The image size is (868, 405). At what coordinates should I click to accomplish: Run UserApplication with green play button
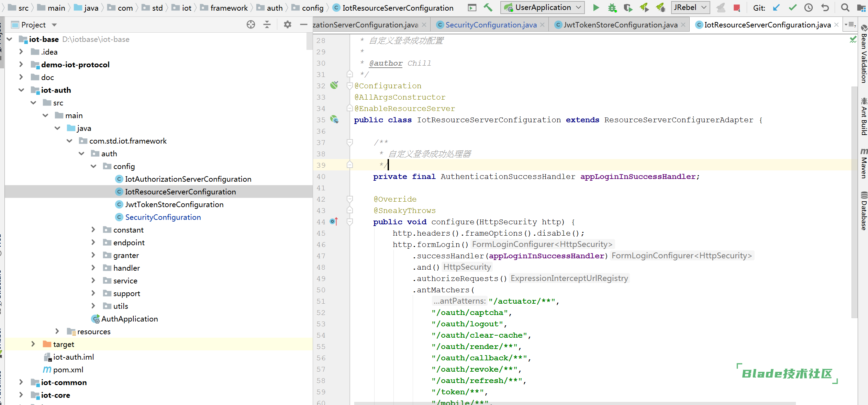click(x=596, y=8)
